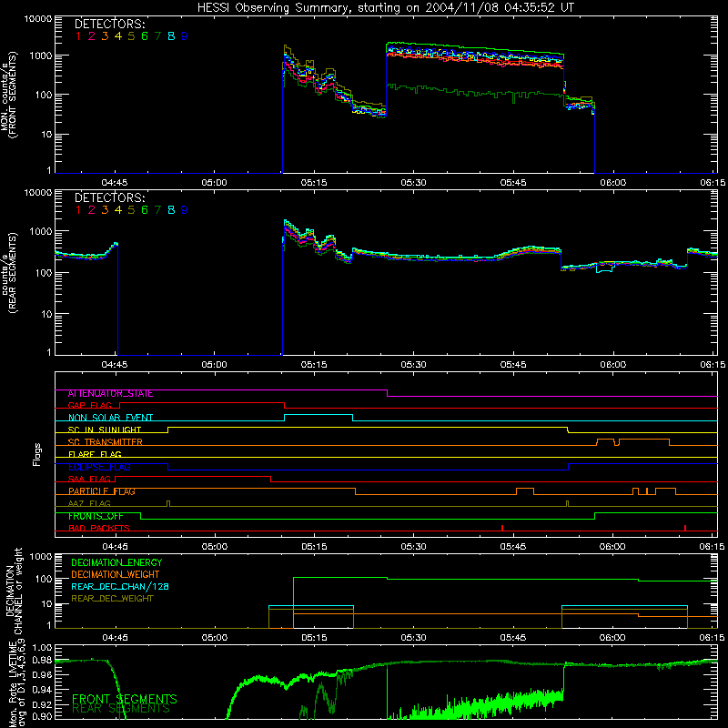The width and height of the screenshot is (728, 728).
Task: Click the REAR_DEC_CHAN/128 legend entry
Action: 120,587
